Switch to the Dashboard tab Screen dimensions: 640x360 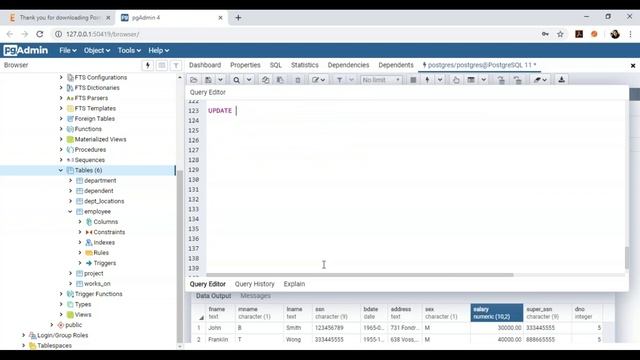point(205,65)
